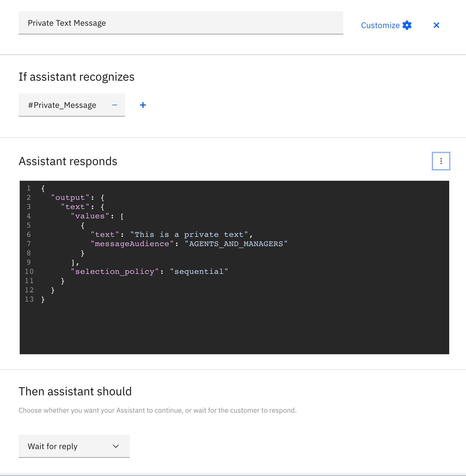This screenshot has height=476, width=466.
Task: Open Customize settings gear
Action: pos(407,25)
